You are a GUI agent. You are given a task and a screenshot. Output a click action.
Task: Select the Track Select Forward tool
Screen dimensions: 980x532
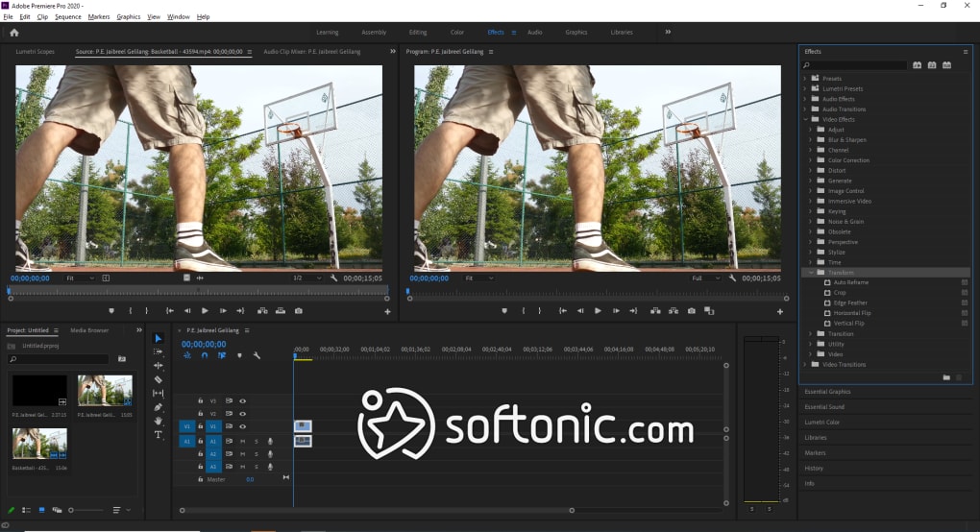pyautogui.click(x=159, y=351)
